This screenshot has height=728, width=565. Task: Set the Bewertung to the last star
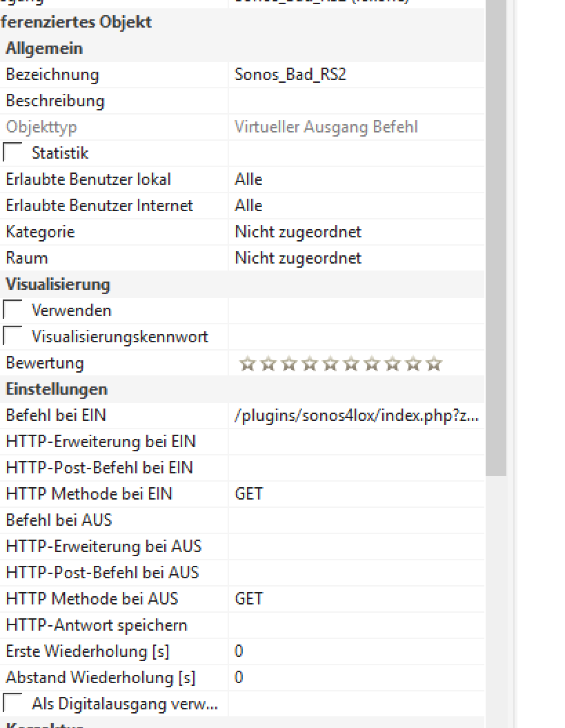pos(434,364)
